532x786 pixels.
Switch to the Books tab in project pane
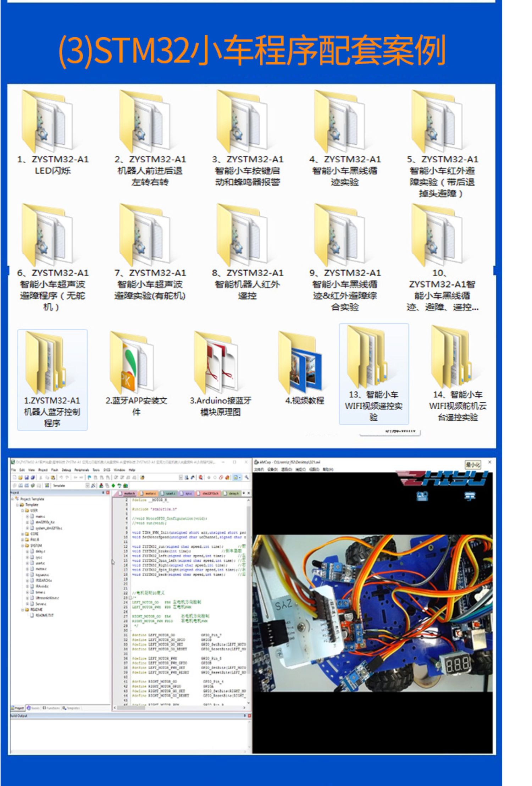point(33,708)
